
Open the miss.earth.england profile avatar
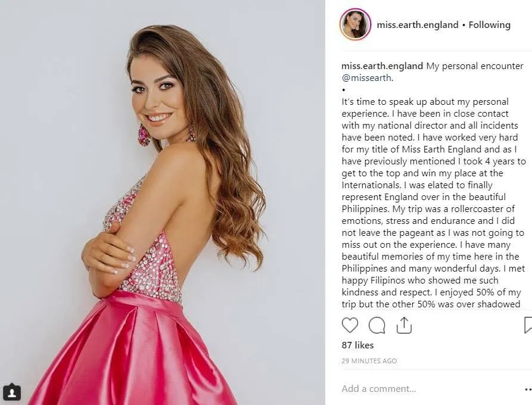click(355, 24)
